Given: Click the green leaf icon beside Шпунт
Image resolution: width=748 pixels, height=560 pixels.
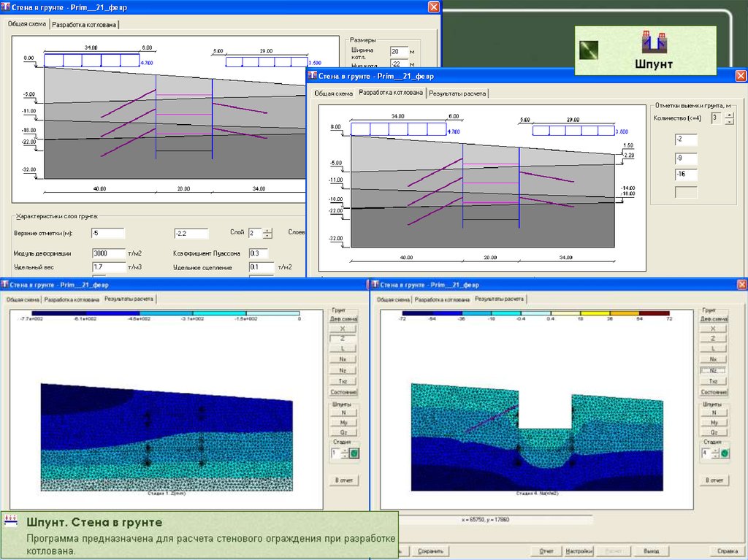Looking at the screenshot, I should (589, 50).
